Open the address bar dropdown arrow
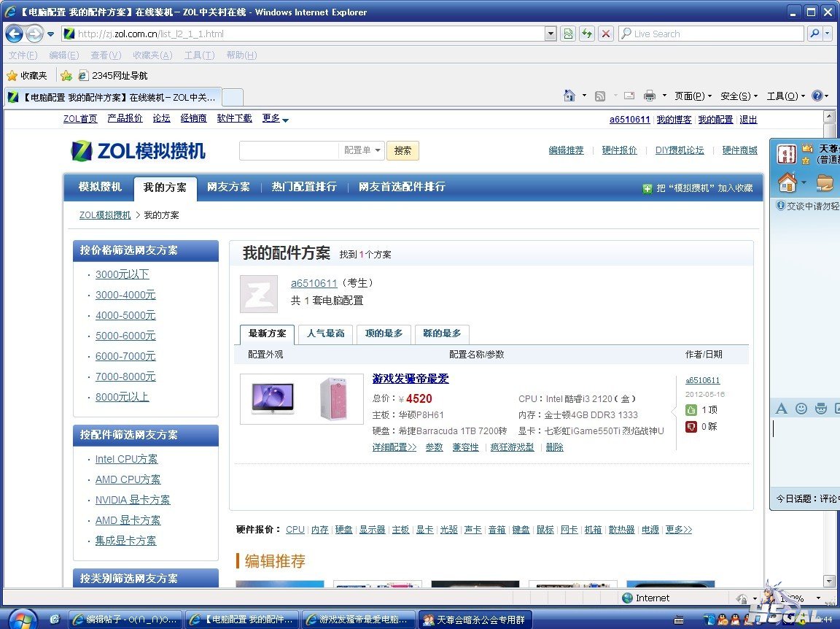Screen dimensions: 840x629 point(551,34)
